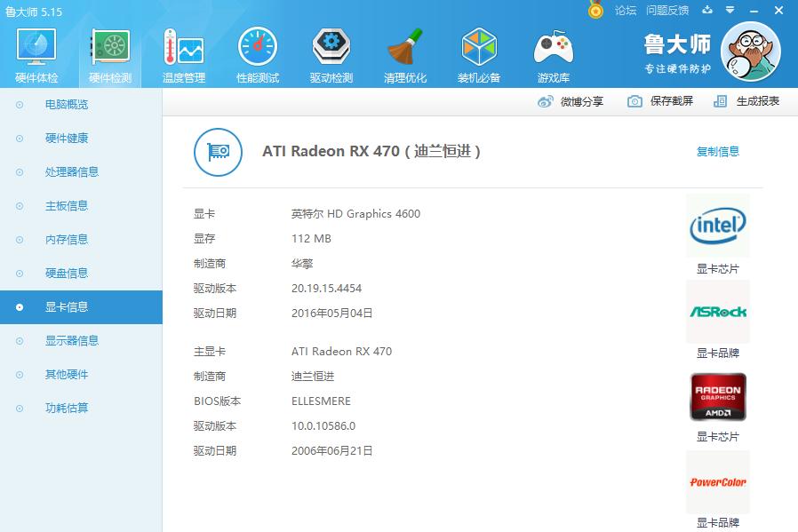
Task: Click the 复制信息 copy info link
Action: pyautogui.click(x=718, y=152)
